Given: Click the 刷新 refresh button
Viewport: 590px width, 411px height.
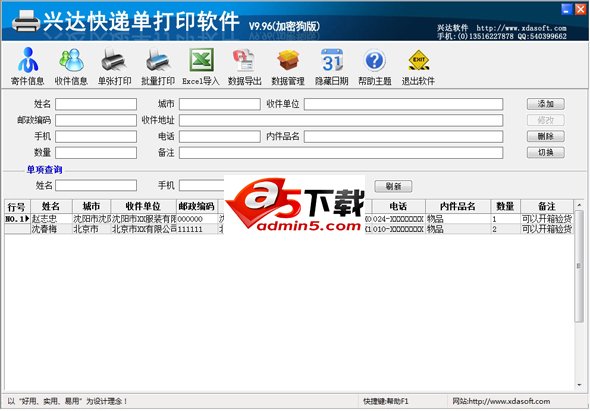Looking at the screenshot, I should [x=393, y=186].
